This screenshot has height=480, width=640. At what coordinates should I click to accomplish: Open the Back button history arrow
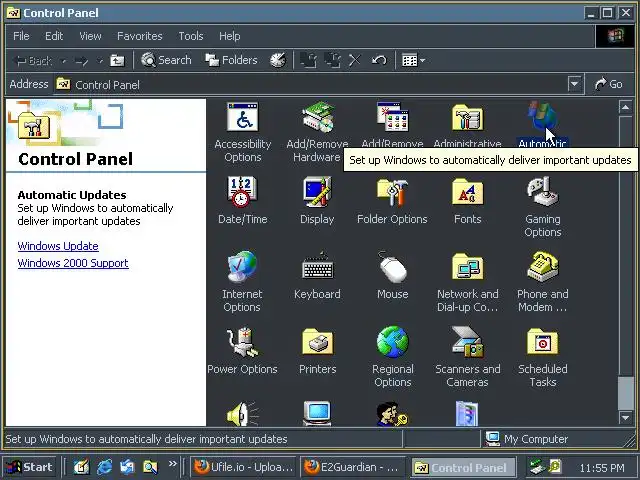tap(64, 61)
